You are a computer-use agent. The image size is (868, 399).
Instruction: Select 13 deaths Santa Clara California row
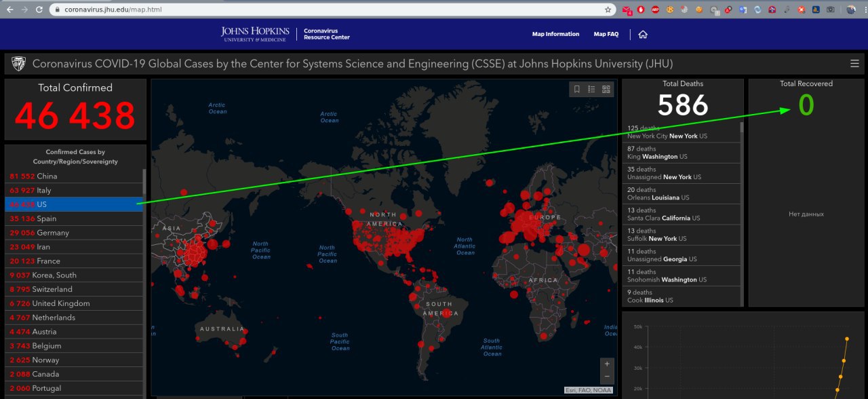click(681, 214)
